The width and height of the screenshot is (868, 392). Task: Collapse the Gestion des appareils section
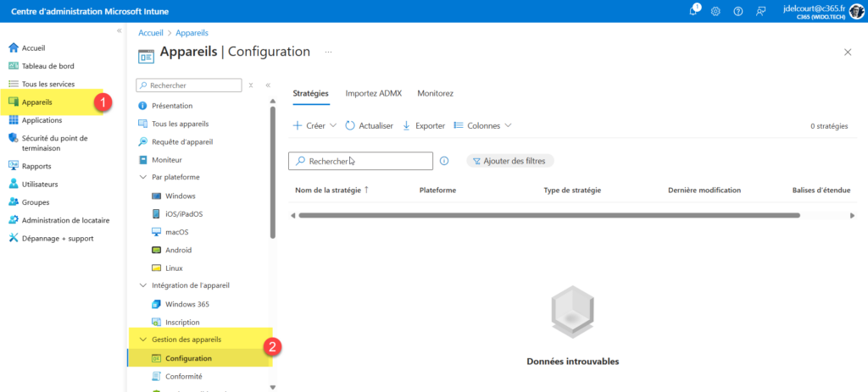coord(142,339)
